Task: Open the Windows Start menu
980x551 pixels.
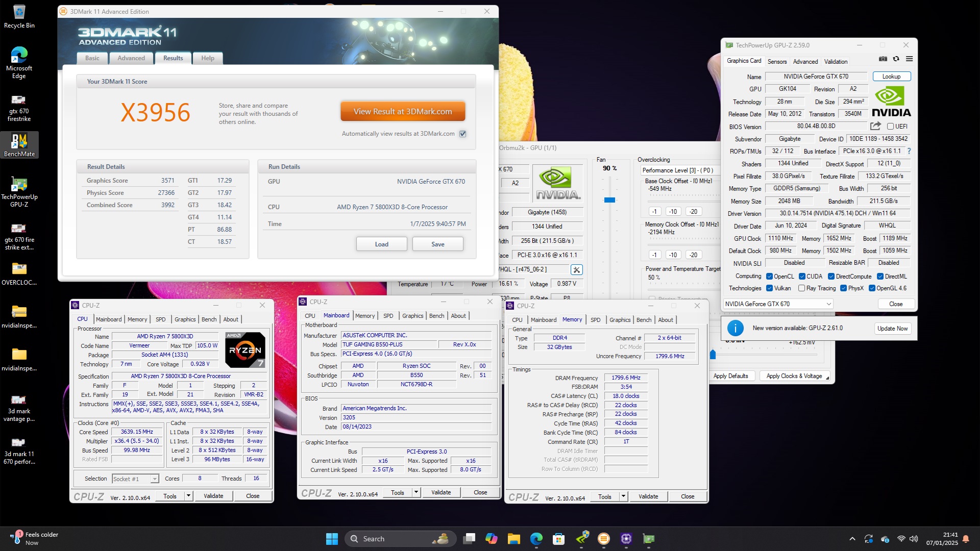Action: (332, 539)
